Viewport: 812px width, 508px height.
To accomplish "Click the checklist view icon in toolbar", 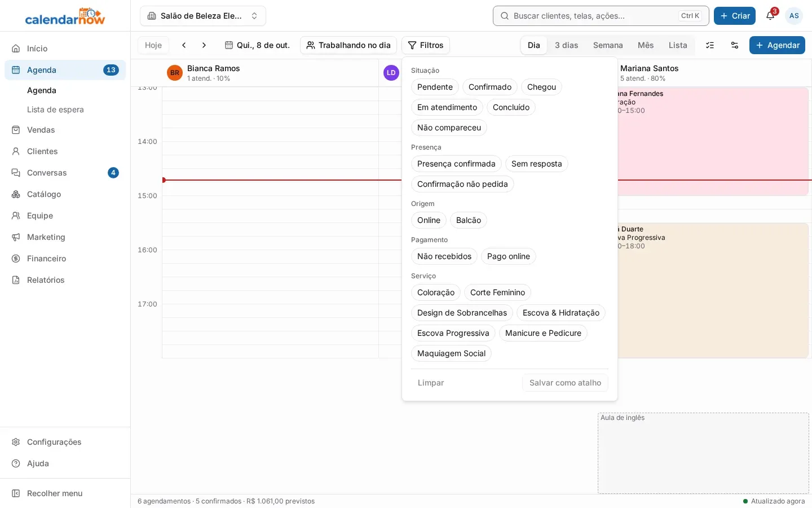I will (710, 45).
